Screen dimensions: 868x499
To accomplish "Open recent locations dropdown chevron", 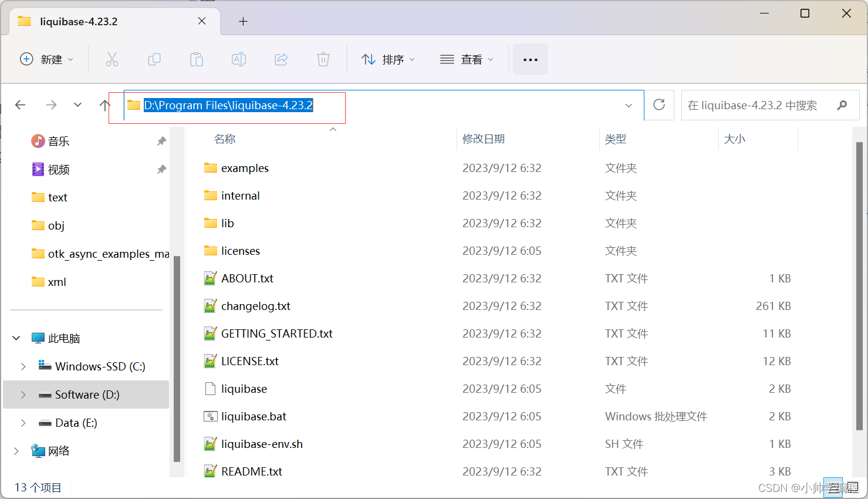I will [x=77, y=105].
